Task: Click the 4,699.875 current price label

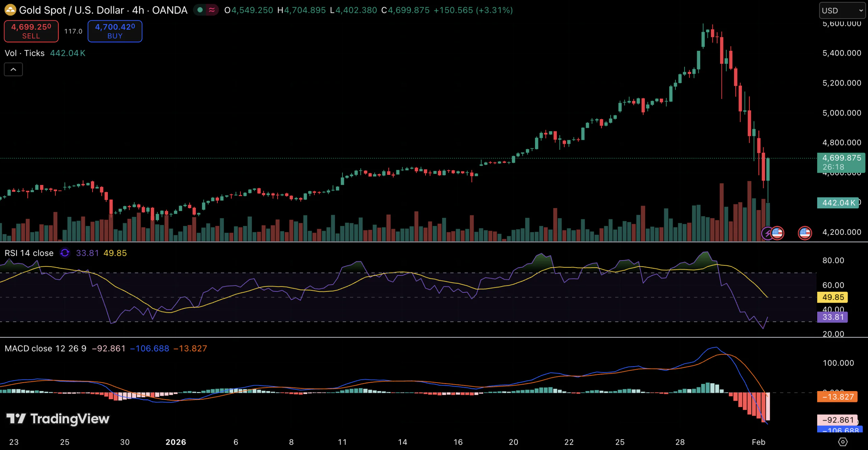Action: [x=841, y=158]
